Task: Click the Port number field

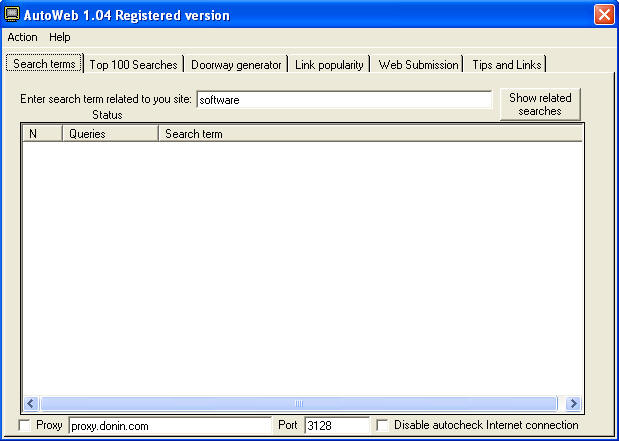Action: point(336,426)
